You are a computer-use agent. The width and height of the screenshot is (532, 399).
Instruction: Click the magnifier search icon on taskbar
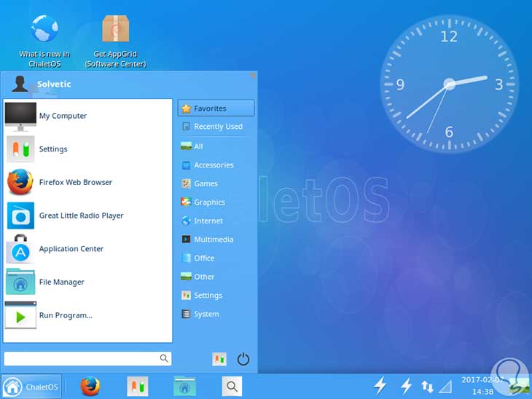pos(232,386)
